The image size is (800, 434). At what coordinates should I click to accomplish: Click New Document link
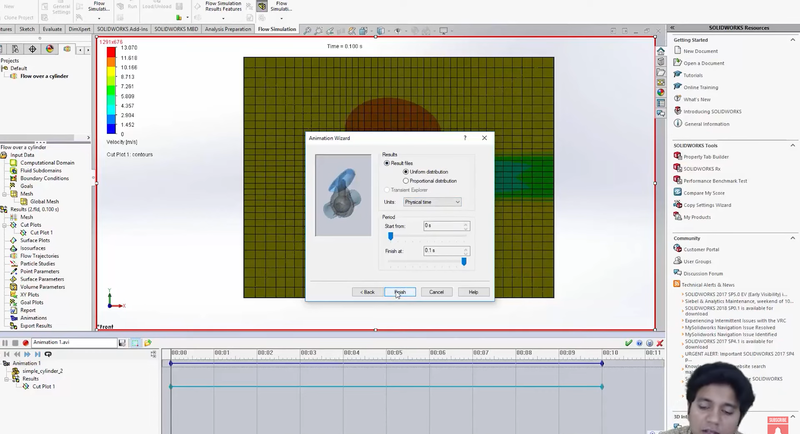pos(701,51)
